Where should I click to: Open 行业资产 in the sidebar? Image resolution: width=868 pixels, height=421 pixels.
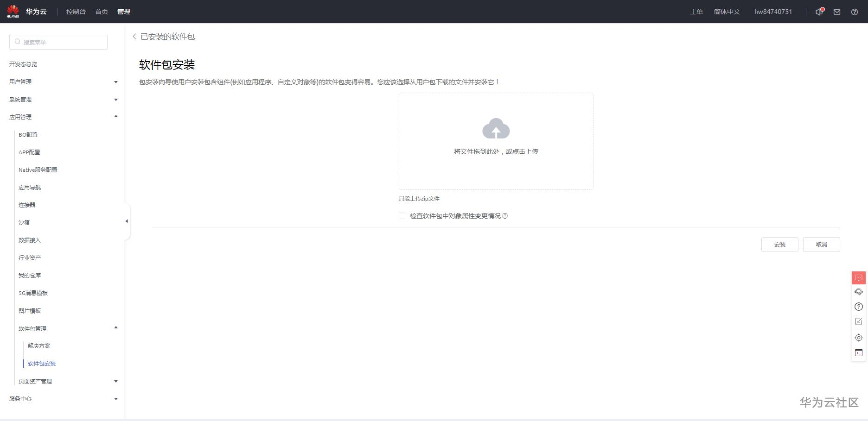(x=30, y=258)
